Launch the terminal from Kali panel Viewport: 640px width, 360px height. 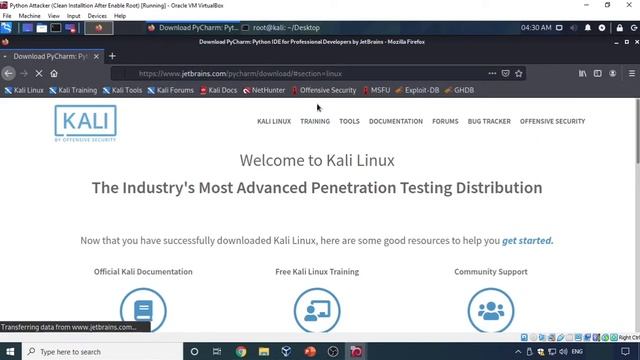[56, 28]
